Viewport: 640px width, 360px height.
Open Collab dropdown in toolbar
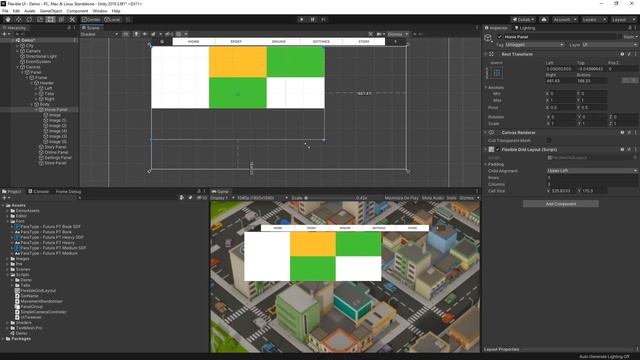523,19
